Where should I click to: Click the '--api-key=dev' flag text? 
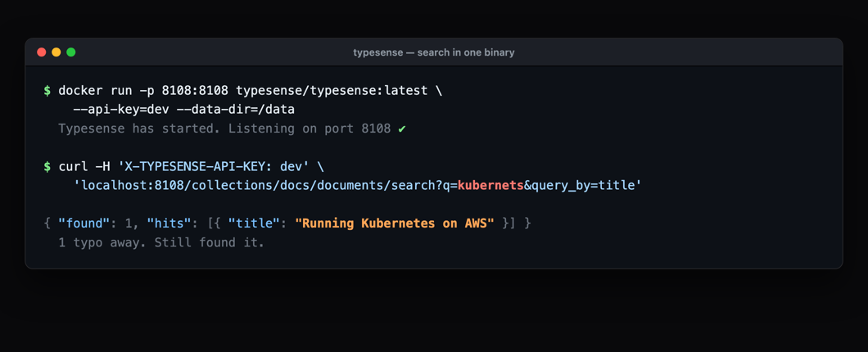point(121,110)
